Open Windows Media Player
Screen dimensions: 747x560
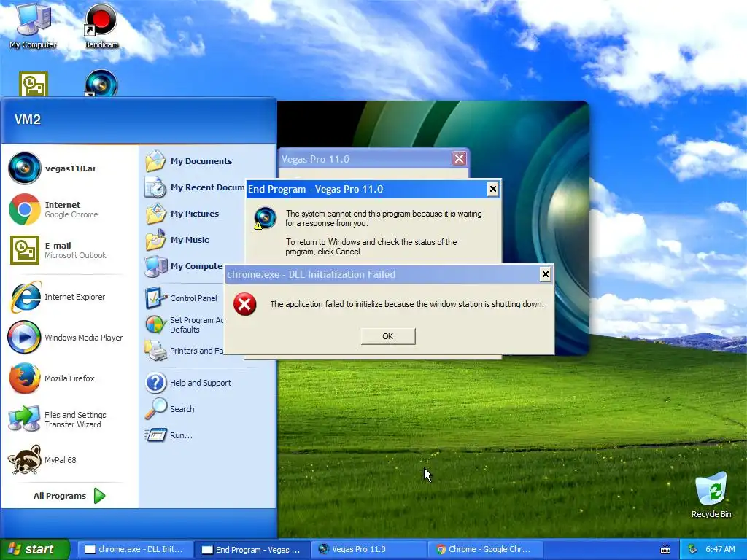[69, 337]
